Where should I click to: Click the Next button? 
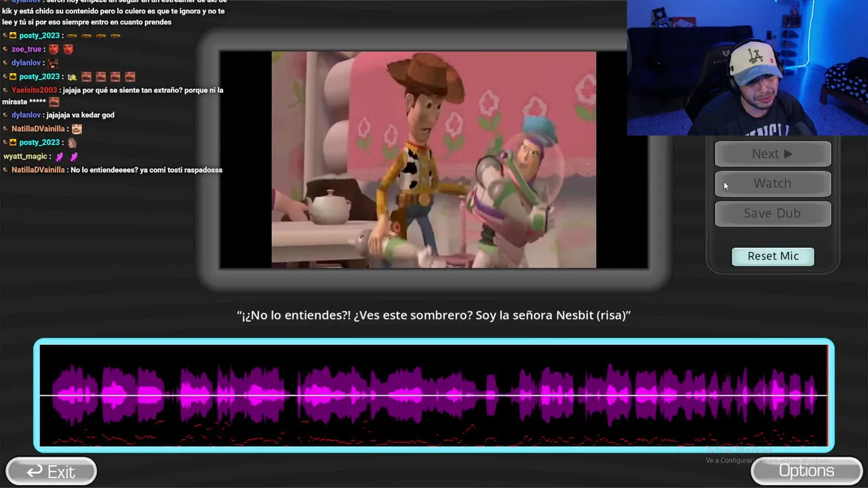pyautogui.click(x=772, y=154)
